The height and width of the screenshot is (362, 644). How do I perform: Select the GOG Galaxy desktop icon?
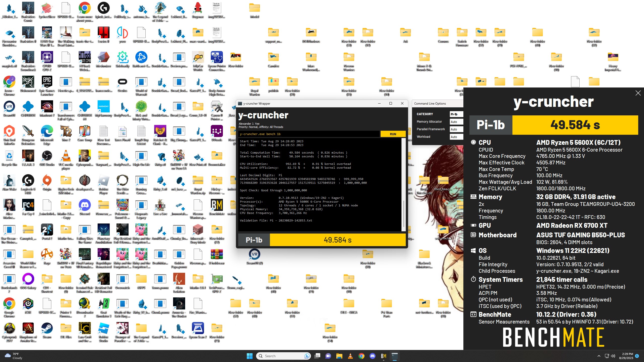(28, 281)
